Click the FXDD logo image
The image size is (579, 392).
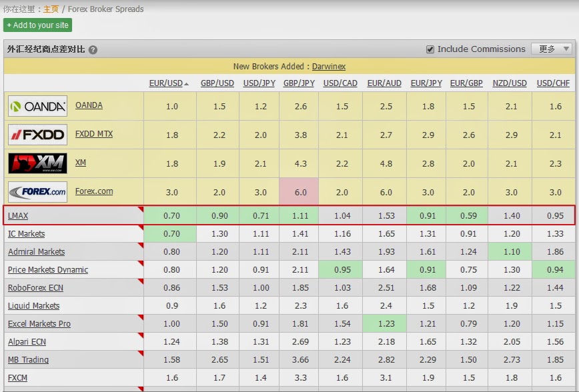pos(37,135)
